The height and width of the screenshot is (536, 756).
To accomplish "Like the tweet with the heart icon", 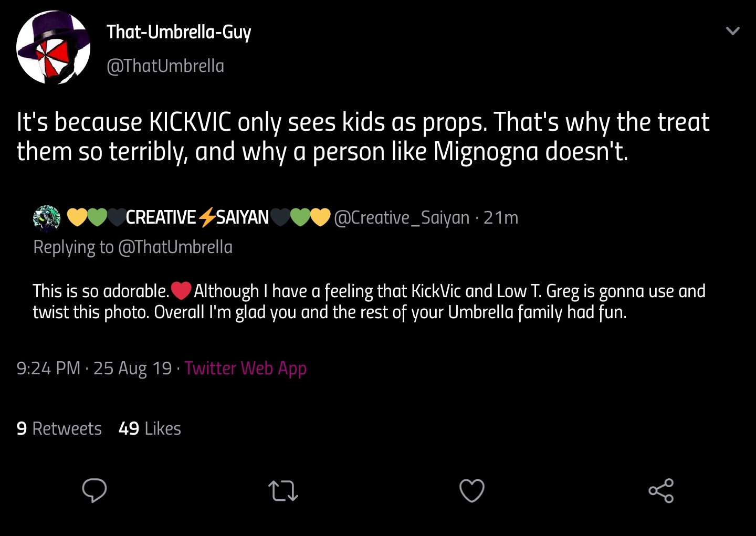I will point(472,491).
